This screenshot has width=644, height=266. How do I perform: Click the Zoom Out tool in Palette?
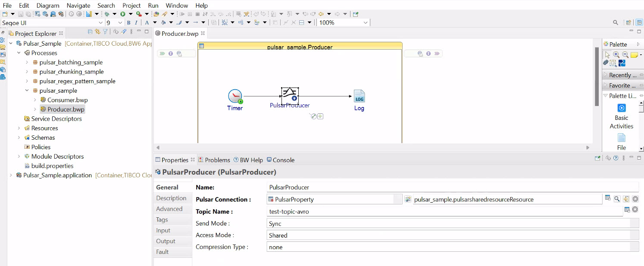[x=625, y=55]
